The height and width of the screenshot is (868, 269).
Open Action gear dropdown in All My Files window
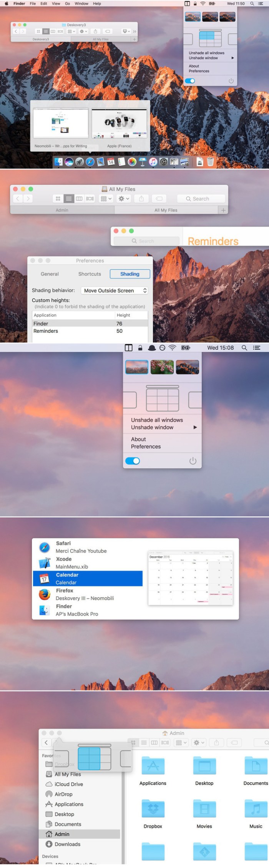click(x=124, y=199)
